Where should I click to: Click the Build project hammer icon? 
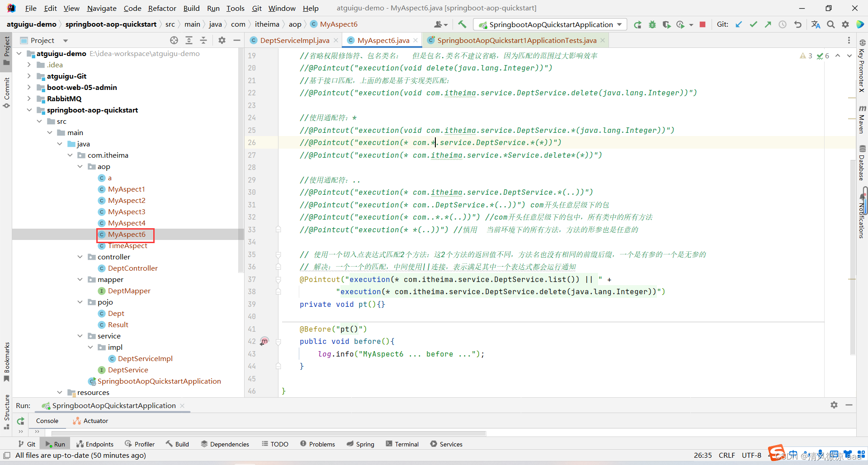(x=462, y=24)
